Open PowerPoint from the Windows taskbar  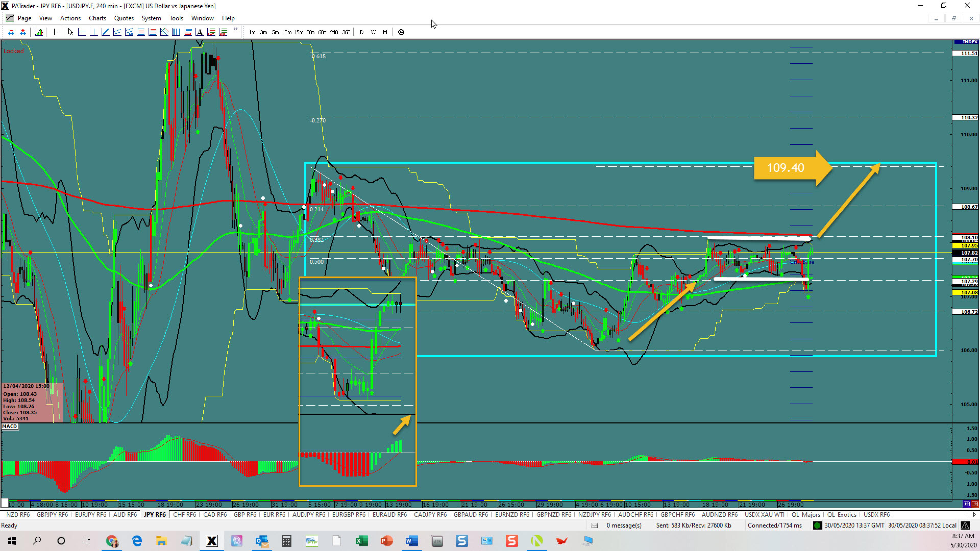(x=387, y=541)
